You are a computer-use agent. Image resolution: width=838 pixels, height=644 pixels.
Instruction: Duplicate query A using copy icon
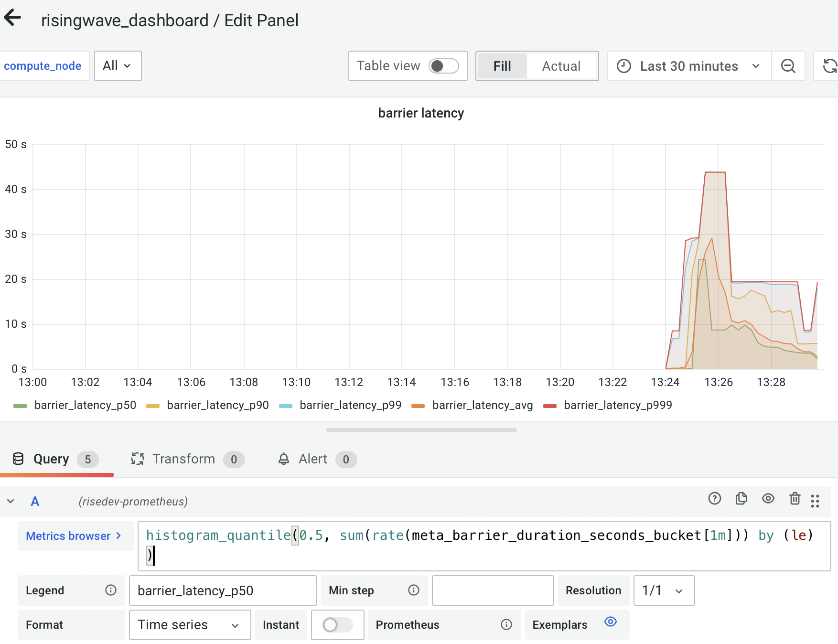coord(741,498)
